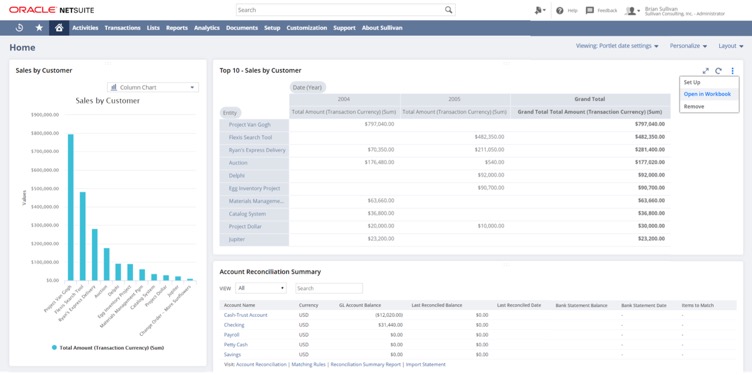
Task: Open the Column Chart type dropdown
Action: point(153,87)
